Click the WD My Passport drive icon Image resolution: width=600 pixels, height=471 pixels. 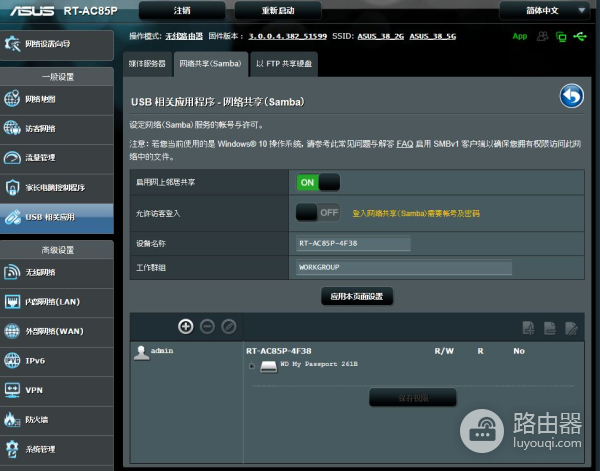pyautogui.click(x=269, y=366)
